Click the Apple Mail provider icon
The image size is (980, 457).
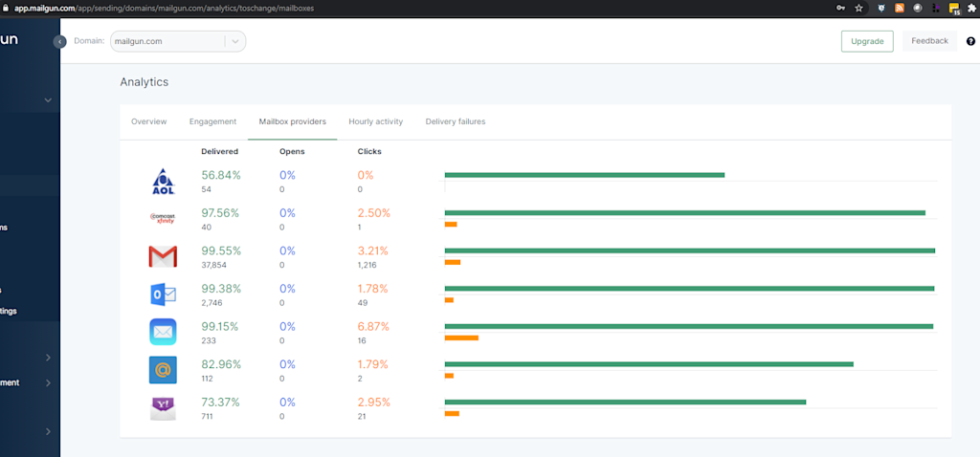(x=163, y=332)
